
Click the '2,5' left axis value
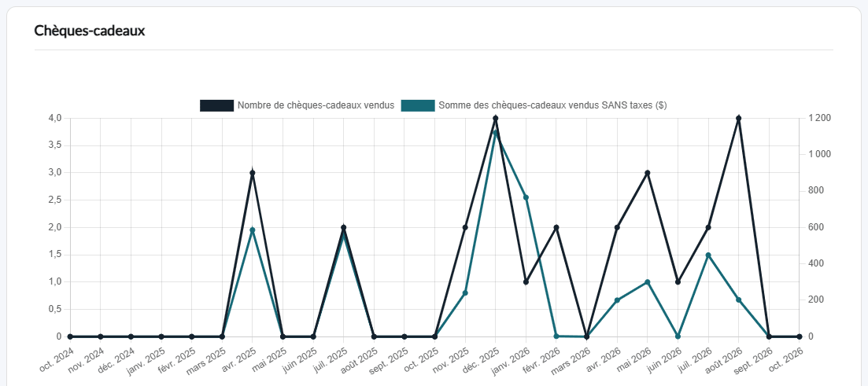point(55,200)
